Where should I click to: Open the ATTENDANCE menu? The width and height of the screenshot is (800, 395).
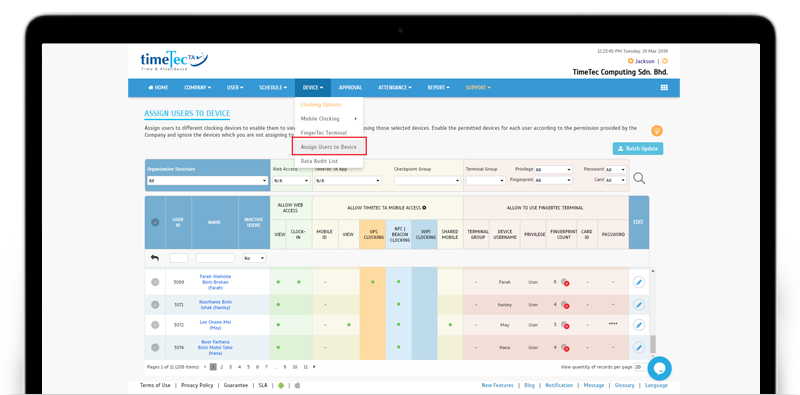coord(395,88)
